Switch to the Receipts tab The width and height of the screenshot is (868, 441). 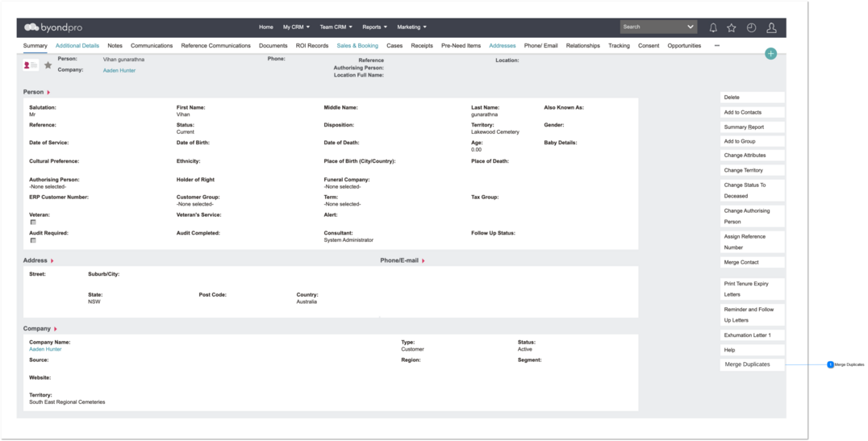coord(422,46)
